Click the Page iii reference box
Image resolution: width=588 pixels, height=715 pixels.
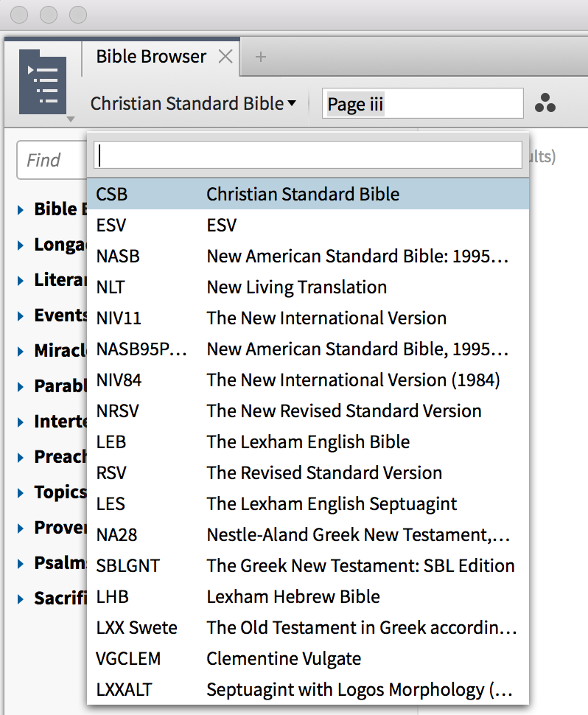coord(422,104)
